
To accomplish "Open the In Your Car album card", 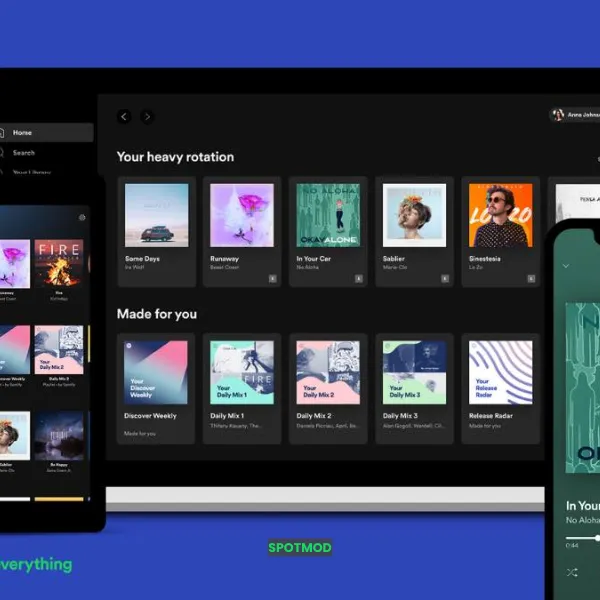I will pos(328,231).
